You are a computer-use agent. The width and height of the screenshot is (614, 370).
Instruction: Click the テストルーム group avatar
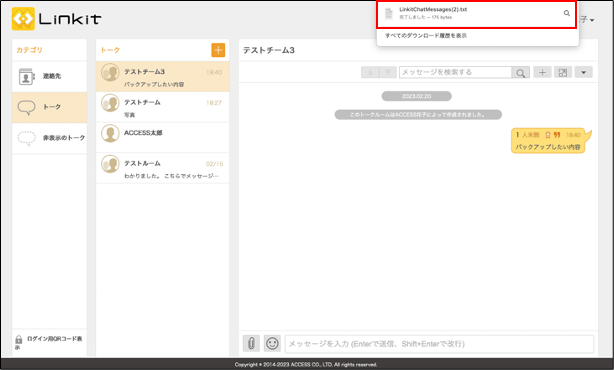110,164
